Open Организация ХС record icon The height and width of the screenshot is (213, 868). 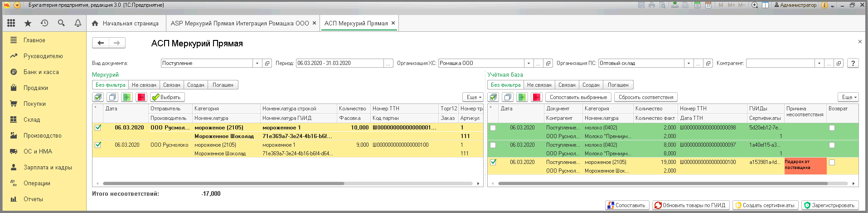tap(548, 63)
